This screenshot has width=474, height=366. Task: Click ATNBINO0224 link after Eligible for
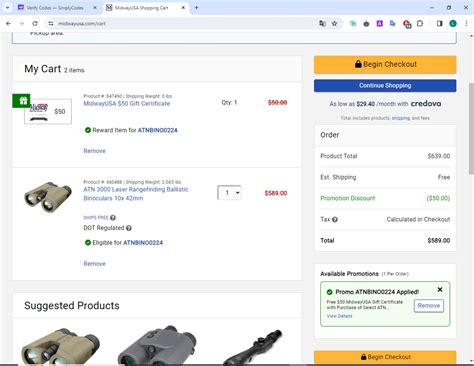tap(143, 243)
